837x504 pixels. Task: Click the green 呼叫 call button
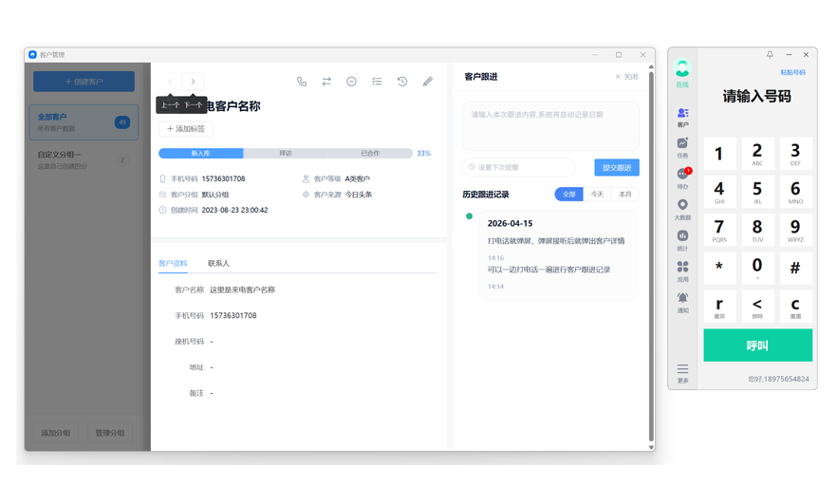tap(757, 345)
